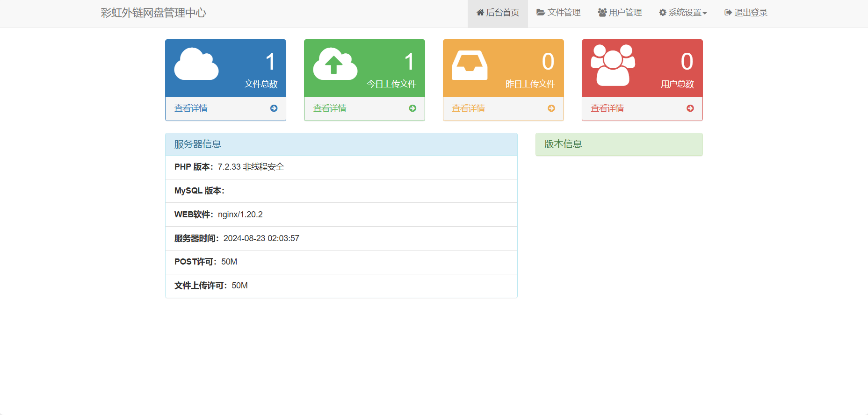Screen dimensions: 868x415
Task: Click the users icon beside 用户管理
Action: (x=602, y=13)
